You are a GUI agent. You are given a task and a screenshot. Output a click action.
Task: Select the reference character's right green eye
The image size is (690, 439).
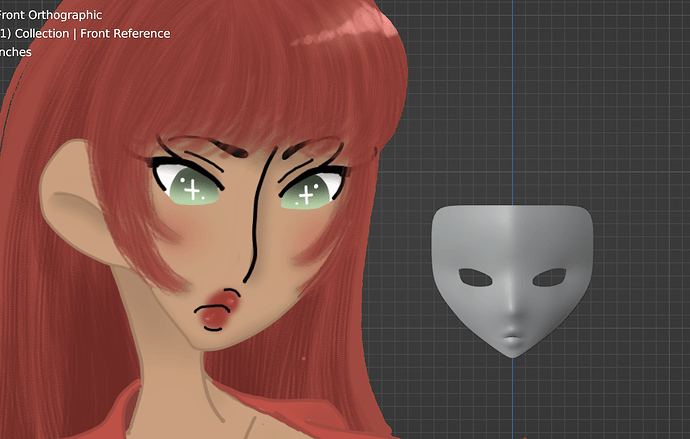click(x=312, y=190)
